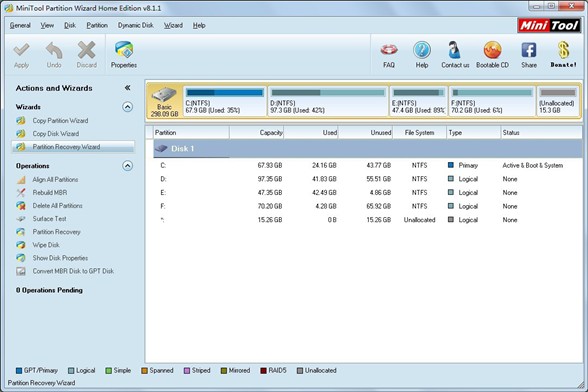Click the Copy Partition Wizard icon

pos(21,120)
